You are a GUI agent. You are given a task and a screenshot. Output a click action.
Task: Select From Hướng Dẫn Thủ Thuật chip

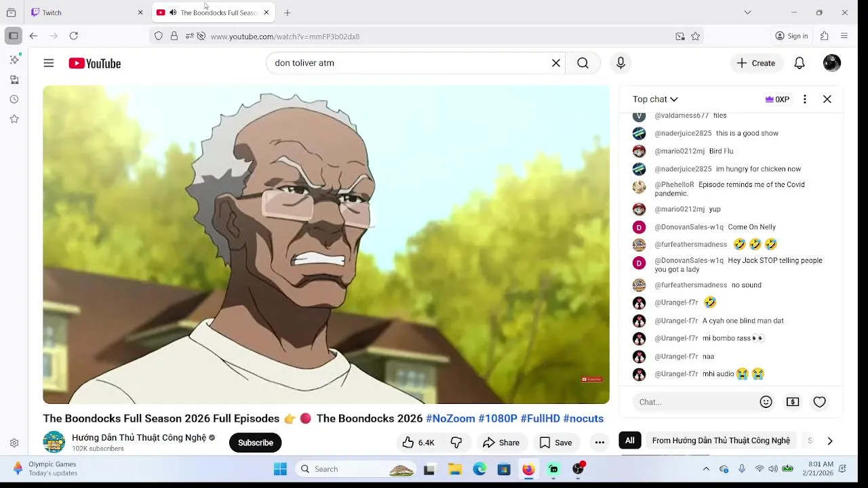coord(721,441)
